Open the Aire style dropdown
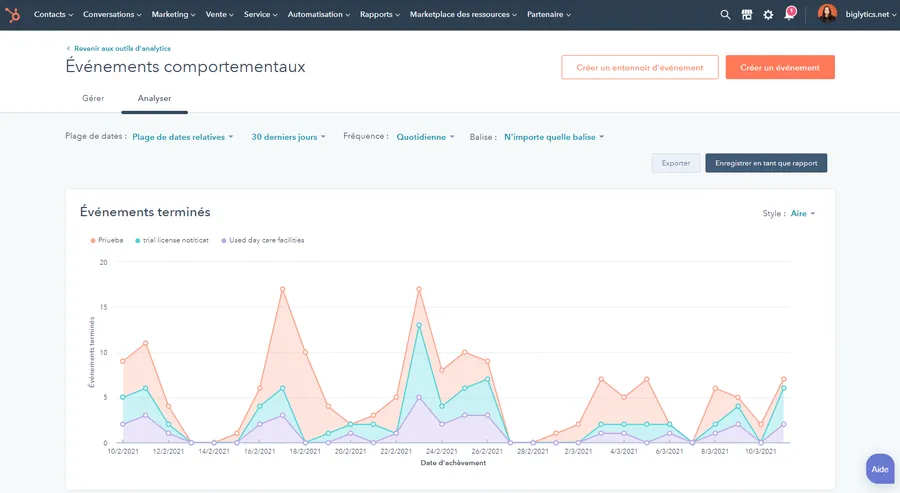The height and width of the screenshot is (493, 900). [x=802, y=213]
